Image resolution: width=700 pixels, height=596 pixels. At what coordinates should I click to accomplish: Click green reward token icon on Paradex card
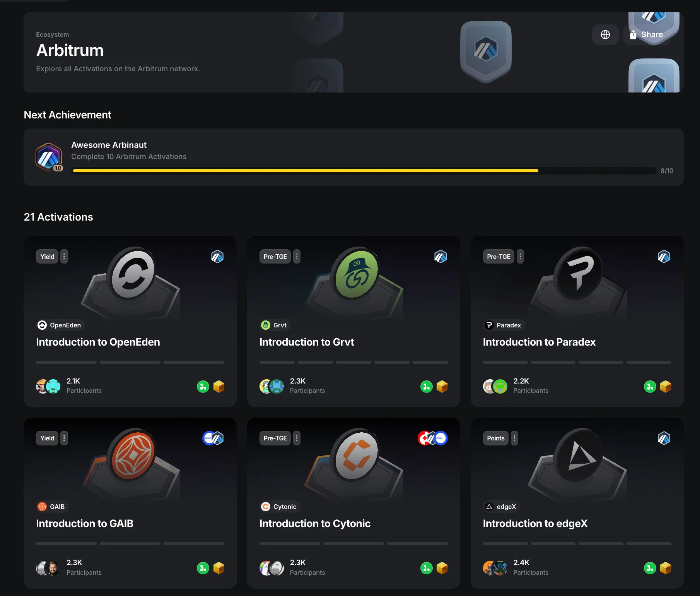coord(650,386)
